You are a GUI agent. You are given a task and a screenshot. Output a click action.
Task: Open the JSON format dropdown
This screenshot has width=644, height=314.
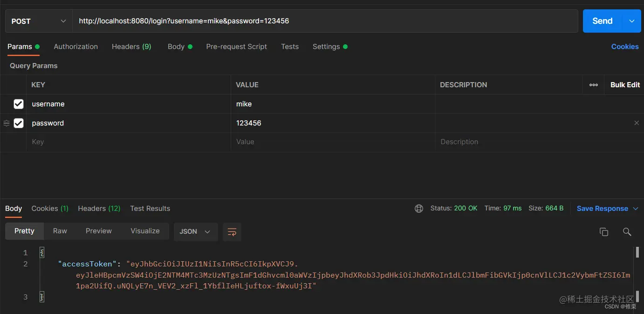[195, 231]
